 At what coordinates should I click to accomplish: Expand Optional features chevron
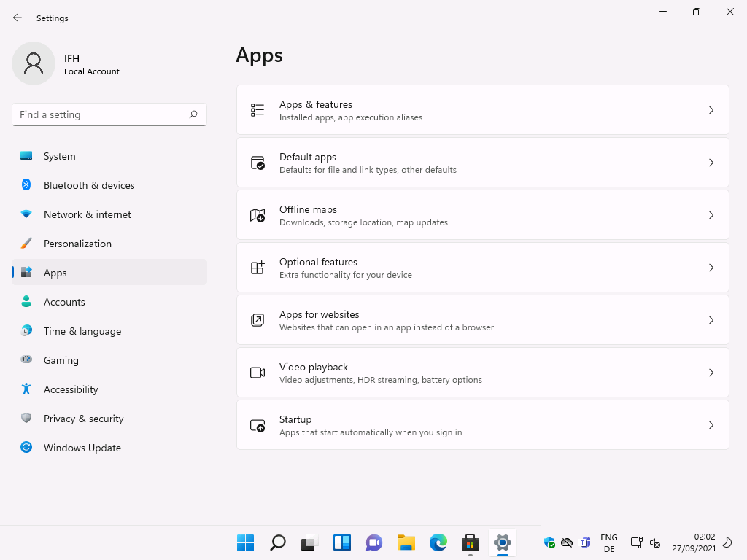pos(711,268)
